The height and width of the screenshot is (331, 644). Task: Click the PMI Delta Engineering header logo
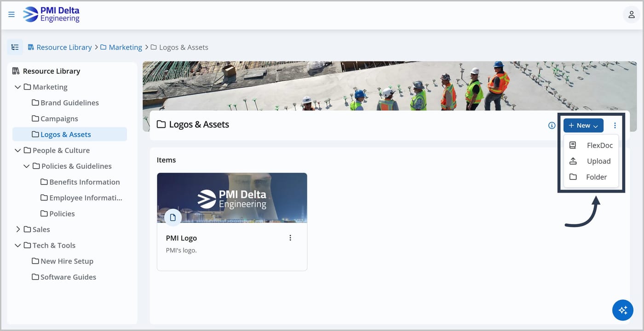pyautogui.click(x=52, y=14)
